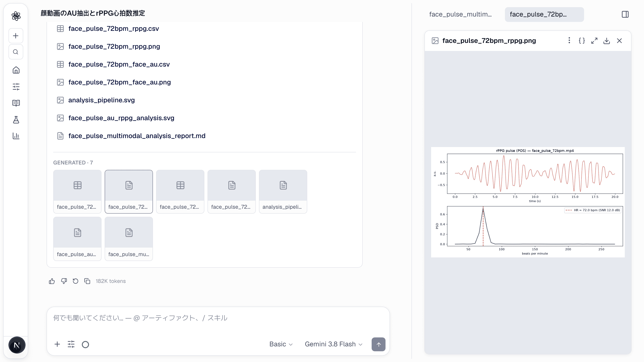Open face_pulse_72bpm_rppg.png in the file list
Image resolution: width=644 pixels, height=362 pixels.
pyautogui.click(x=114, y=46)
